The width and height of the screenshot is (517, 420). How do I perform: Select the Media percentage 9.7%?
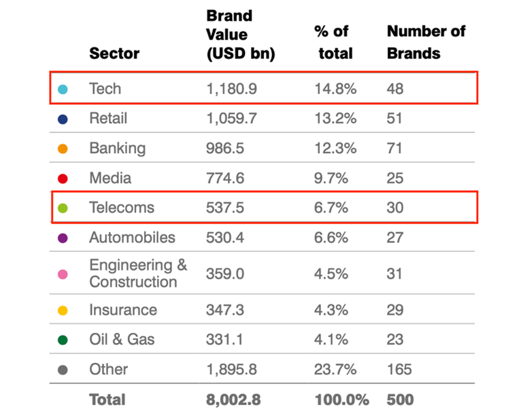pos(331,178)
